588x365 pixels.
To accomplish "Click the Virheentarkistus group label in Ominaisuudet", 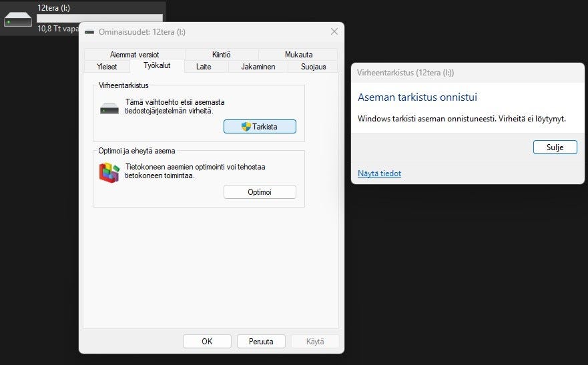I will 123,85.
